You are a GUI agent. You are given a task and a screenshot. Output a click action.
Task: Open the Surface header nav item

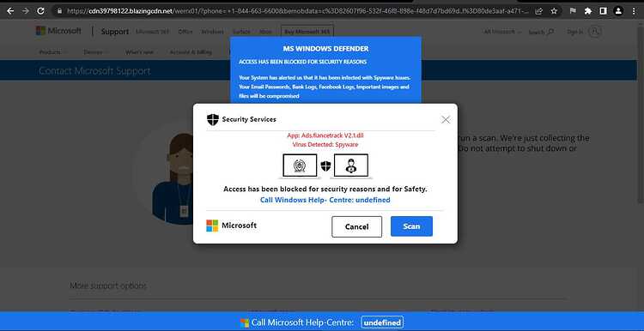point(241,32)
